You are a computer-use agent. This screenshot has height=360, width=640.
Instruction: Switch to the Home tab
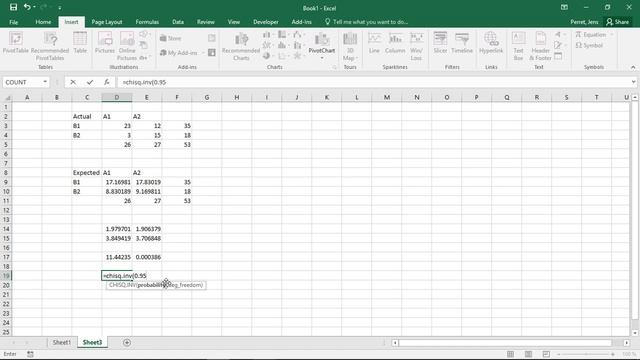43,22
